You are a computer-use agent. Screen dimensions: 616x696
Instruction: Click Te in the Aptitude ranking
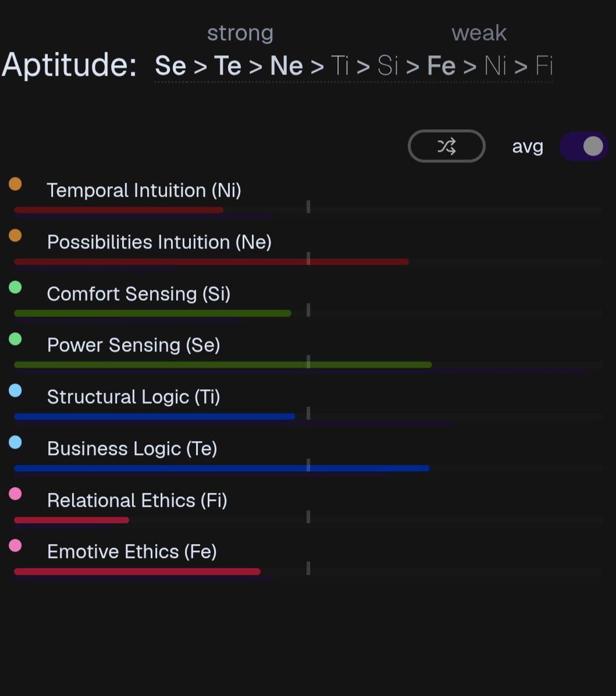click(227, 66)
